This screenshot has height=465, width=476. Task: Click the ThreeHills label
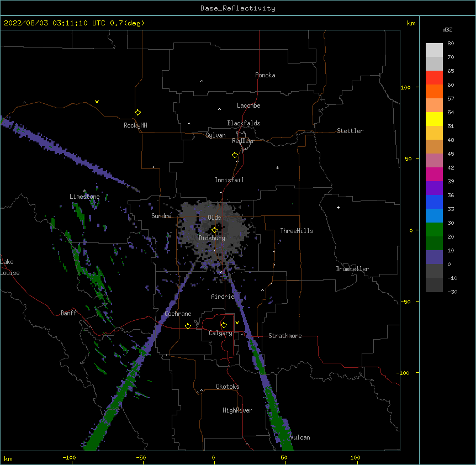[297, 231]
